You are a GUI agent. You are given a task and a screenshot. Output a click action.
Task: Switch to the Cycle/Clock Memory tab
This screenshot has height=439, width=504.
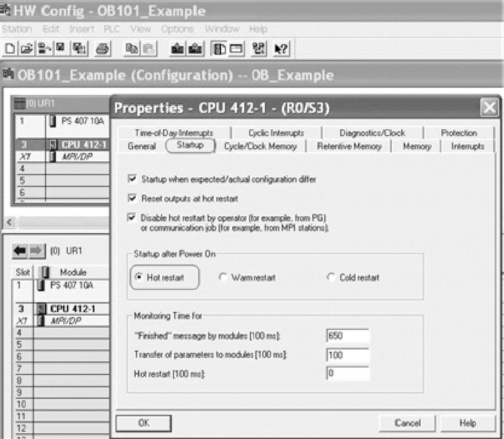(x=260, y=146)
